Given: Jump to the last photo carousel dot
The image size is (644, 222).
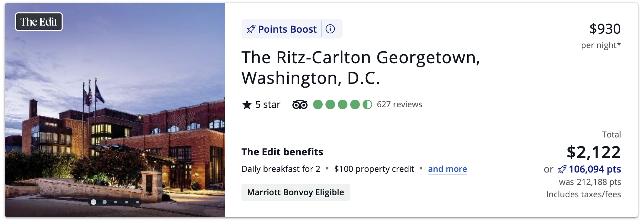Looking at the screenshot, I should 138,202.
